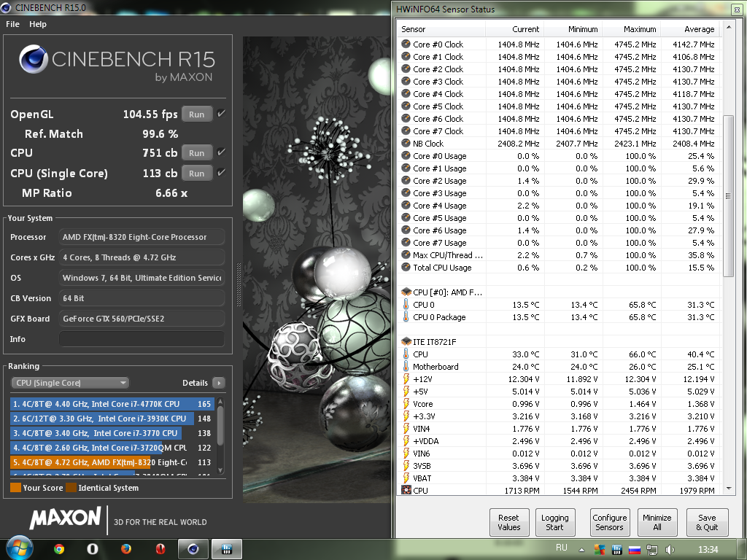The height and width of the screenshot is (560, 747).
Task: Click the volume speaker tray icon
Action: coord(670,550)
